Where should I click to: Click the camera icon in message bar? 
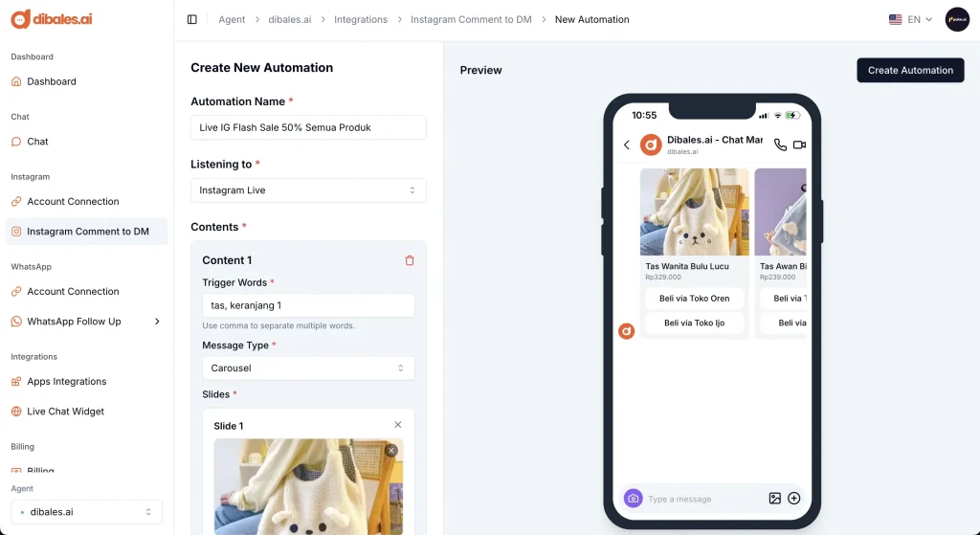[x=633, y=499]
